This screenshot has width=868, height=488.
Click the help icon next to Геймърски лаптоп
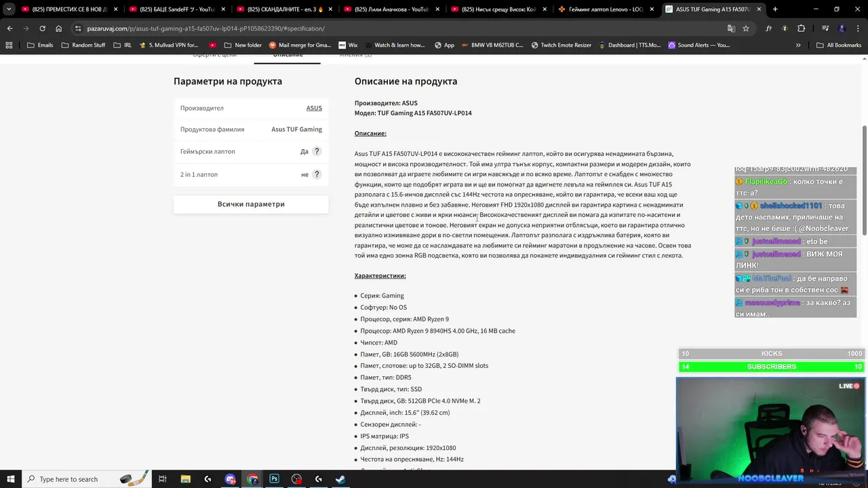tap(316, 151)
